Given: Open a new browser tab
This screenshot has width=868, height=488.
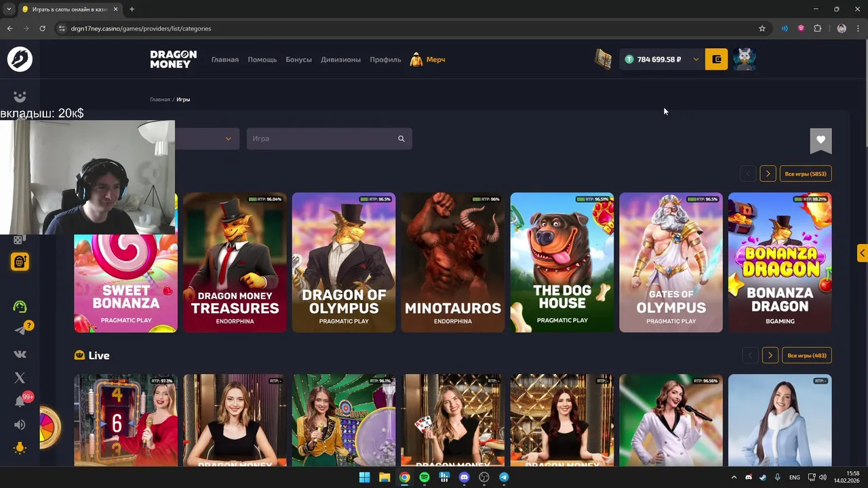Looking at the screenshot, I should coord(132,9).
